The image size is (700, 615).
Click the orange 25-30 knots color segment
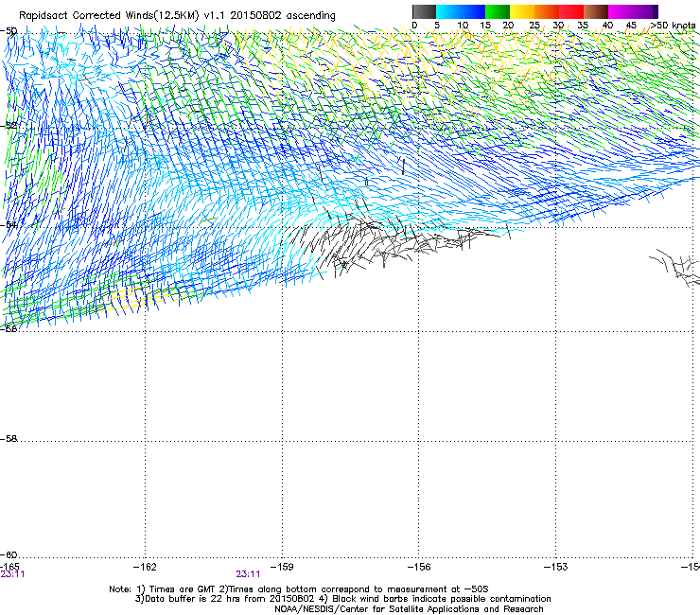click(x=547, y=11)
